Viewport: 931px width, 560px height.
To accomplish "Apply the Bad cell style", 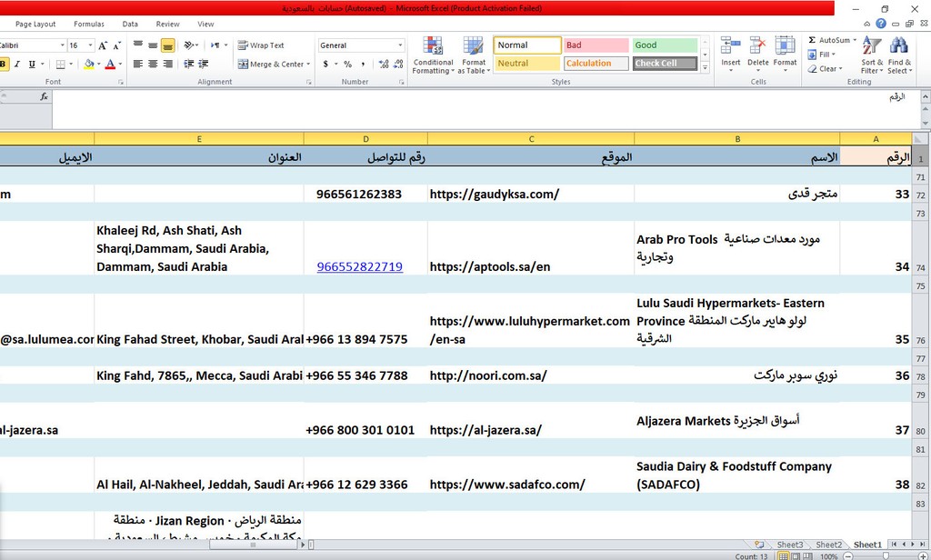I will (x=596, y=45).
